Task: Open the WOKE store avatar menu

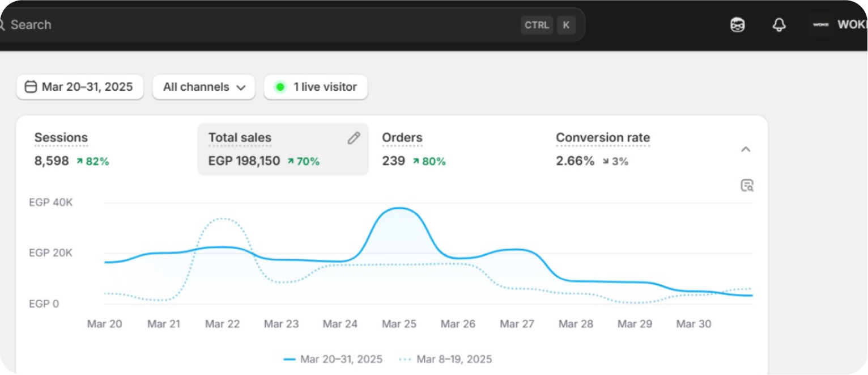Action: (820, 25)
